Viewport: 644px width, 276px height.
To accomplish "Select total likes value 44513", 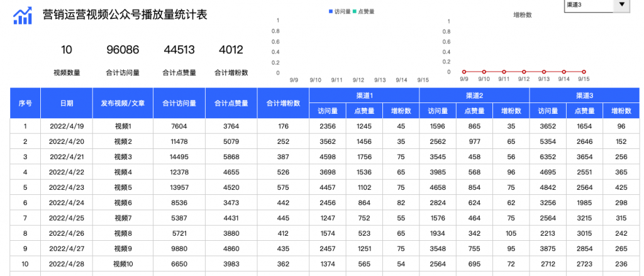I will tap(179, 50).
